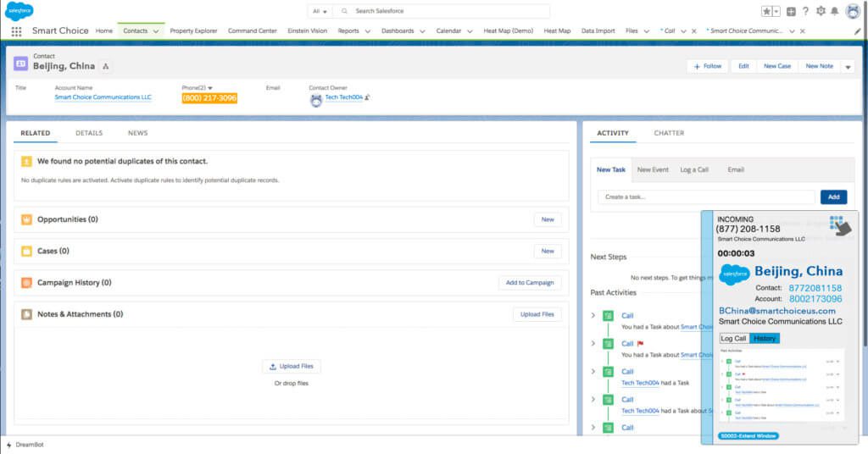Toggle History view in the call popup
The height and width of the screenshot is (454, 868).
tap(764, 338)
